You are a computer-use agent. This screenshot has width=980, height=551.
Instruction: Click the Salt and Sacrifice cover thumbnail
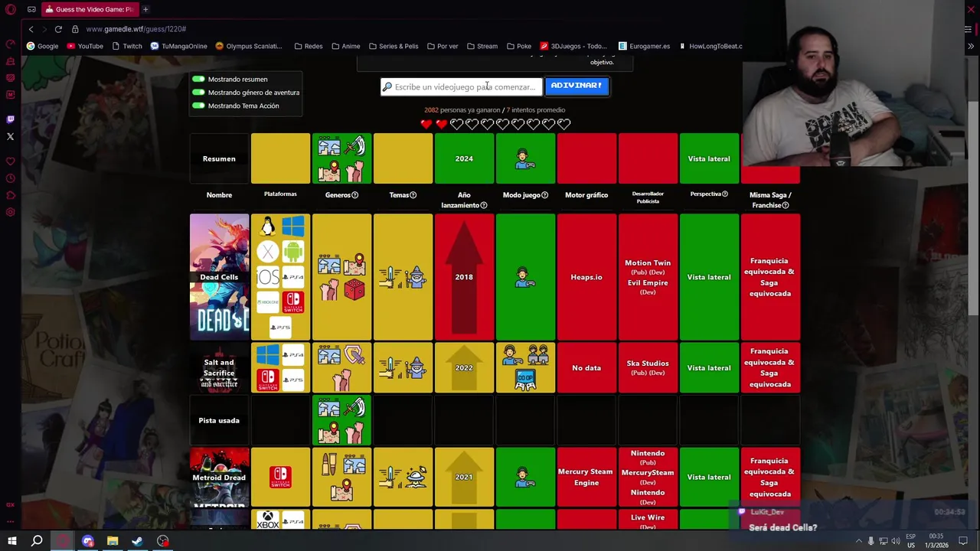pyautogui.click(x=219, y=368)
